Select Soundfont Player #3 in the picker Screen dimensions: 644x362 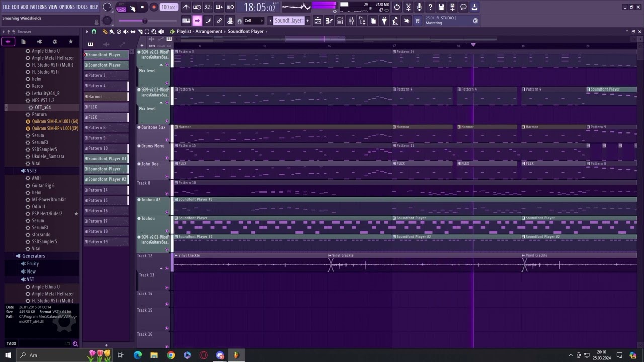[x=106, y=159]
